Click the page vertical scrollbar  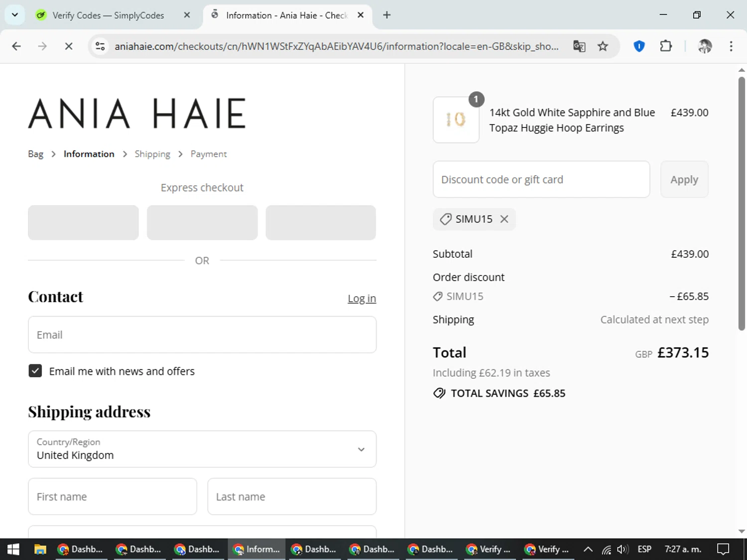742,203
